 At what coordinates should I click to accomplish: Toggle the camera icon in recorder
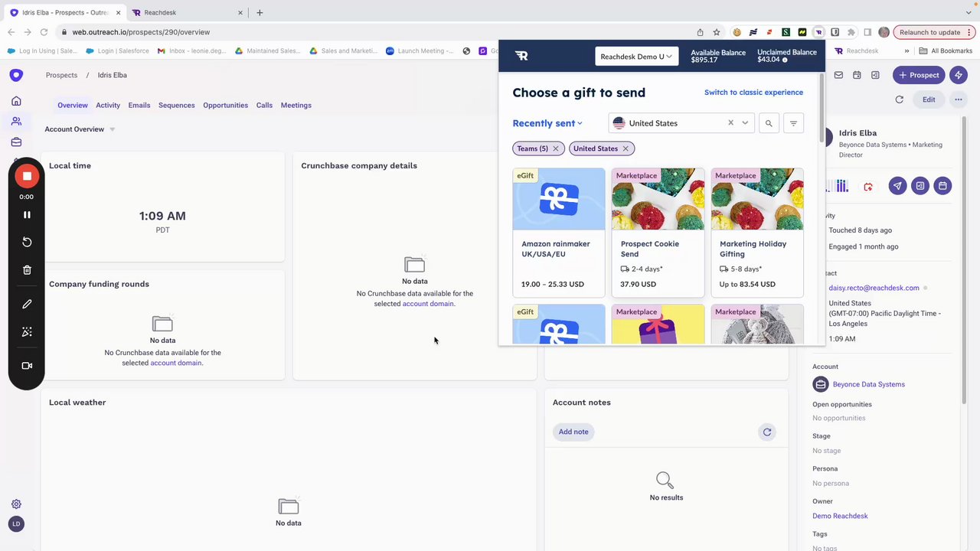tap(27, 366)
